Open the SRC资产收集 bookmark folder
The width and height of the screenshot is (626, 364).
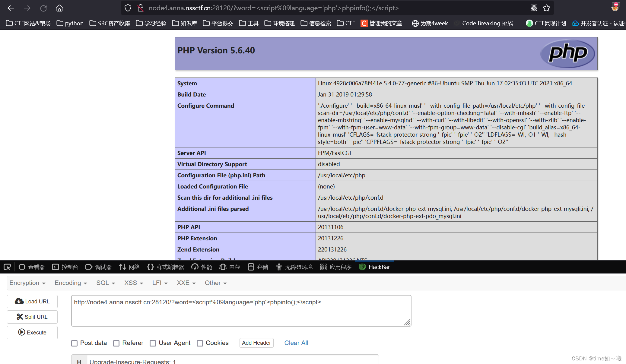pyautogui.click(x=110, y=23)
